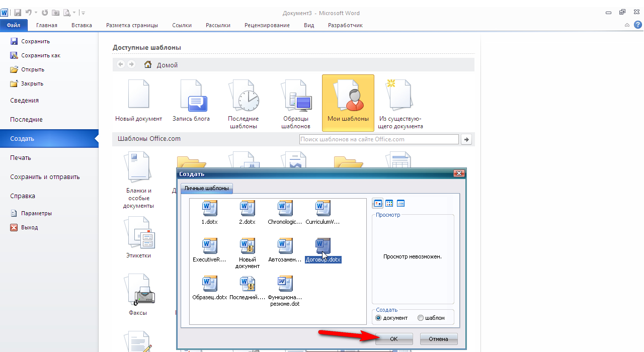The height and width of the screenshot is (352, 644).
Task: Click Открыть in backstage menu
Action: [x=27, y=69]
